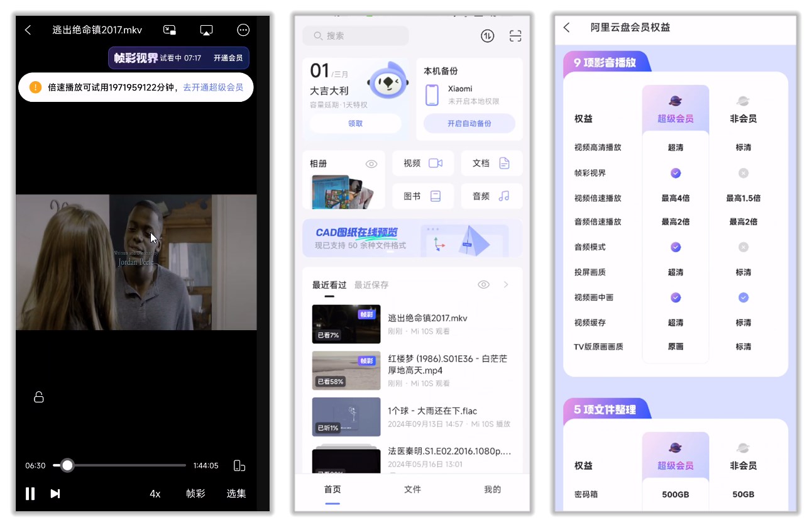
Task: Click 最高4倍 value in membership table
Action: coord(676,198)
